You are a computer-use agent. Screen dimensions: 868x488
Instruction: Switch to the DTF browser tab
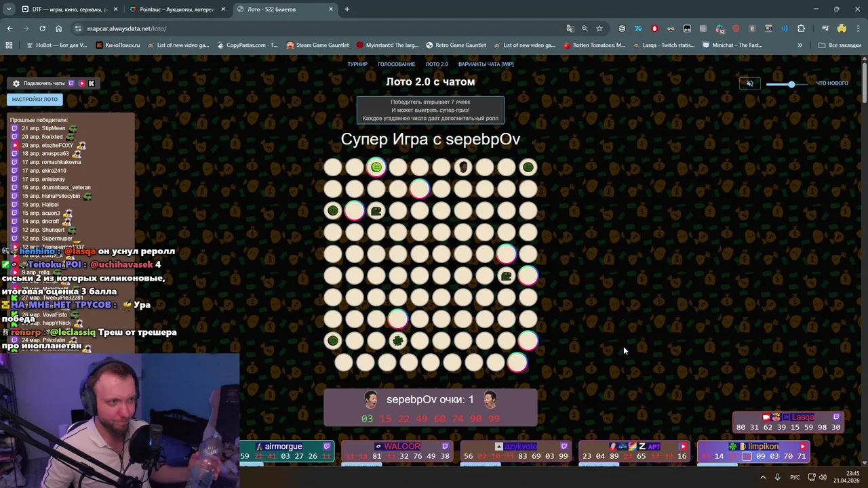pyautogui.click(x=69, y=9)
